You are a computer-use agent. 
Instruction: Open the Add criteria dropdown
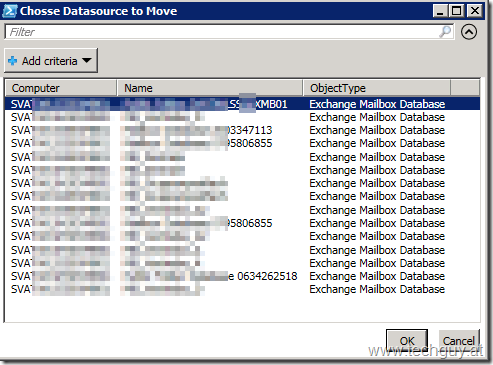(x=51, y=61)
